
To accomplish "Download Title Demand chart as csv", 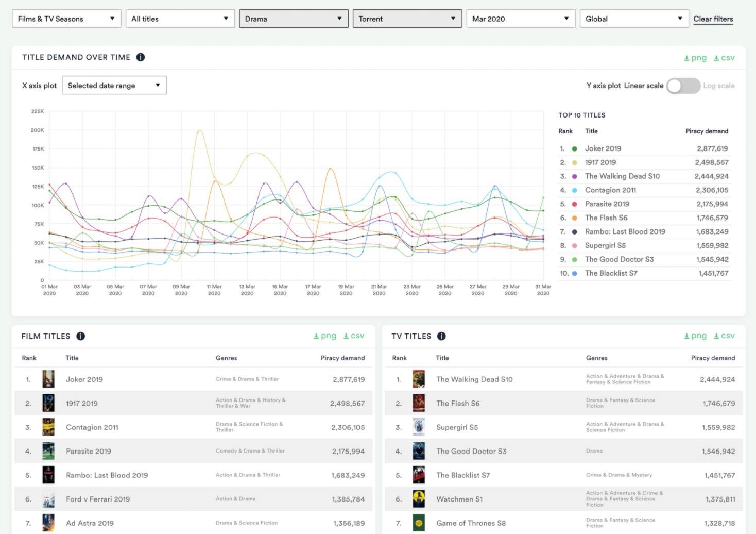I will [x=724, y=58].
